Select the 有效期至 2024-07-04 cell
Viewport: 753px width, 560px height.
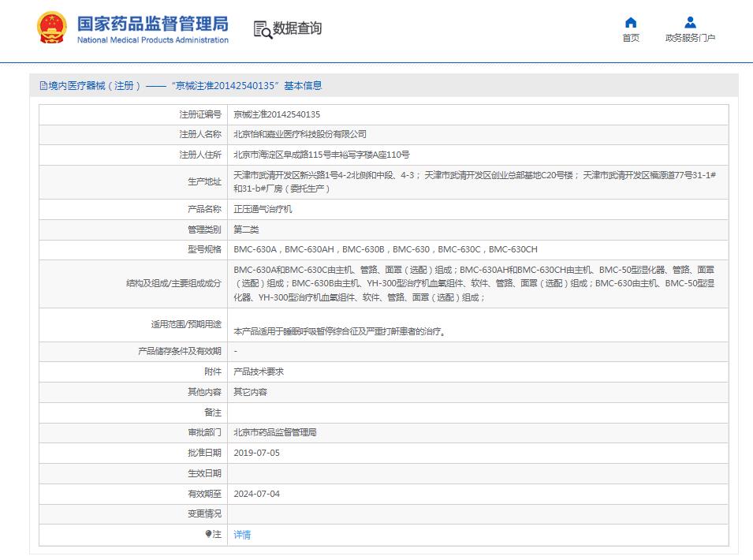(x=259, y=494)
